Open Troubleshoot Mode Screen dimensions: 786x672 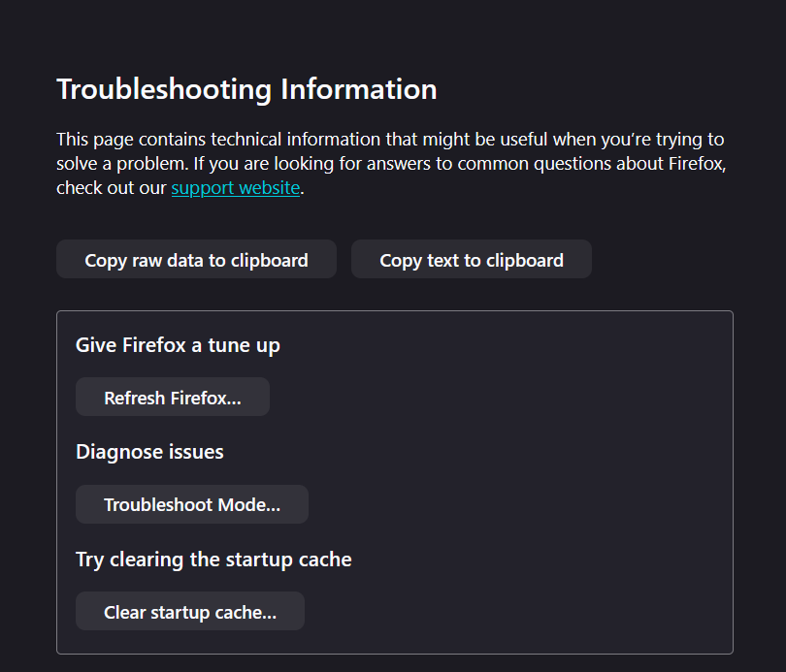[192, 504]
